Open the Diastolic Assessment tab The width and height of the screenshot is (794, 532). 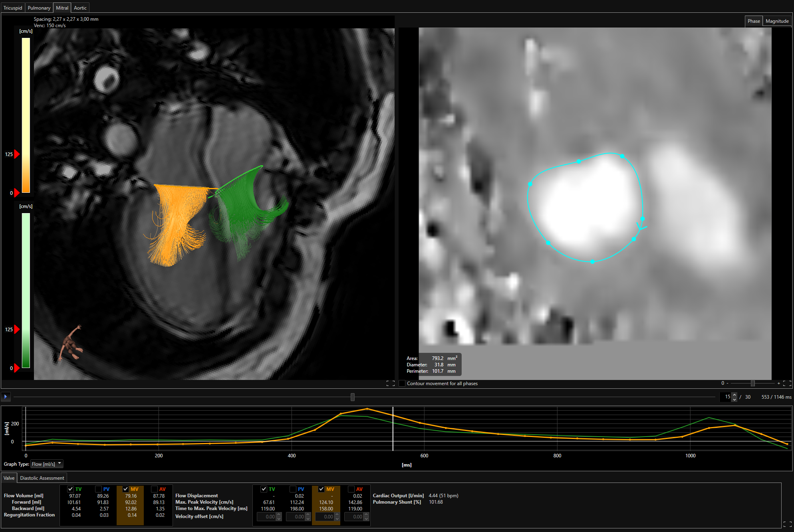click(x=42, y=478)
